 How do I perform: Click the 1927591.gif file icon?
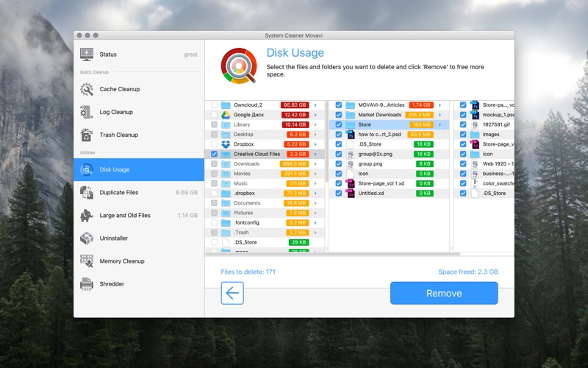[x=475, y=124]
